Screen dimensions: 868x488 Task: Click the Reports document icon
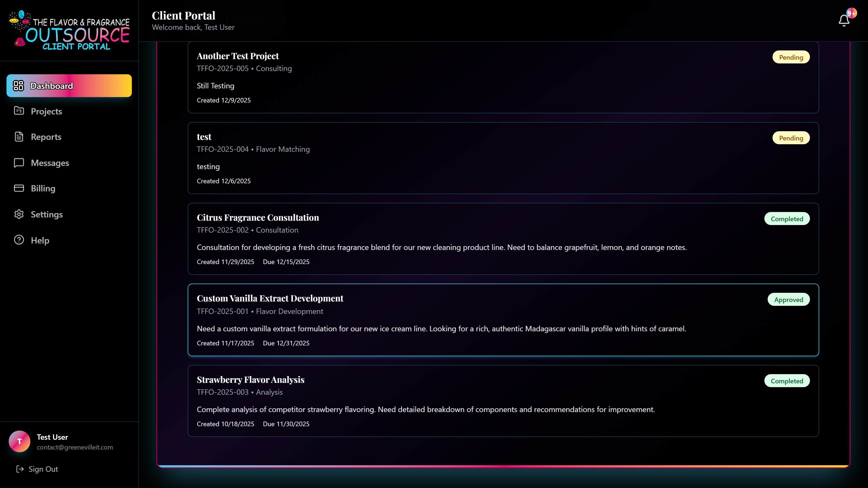(x=18, y=137)
